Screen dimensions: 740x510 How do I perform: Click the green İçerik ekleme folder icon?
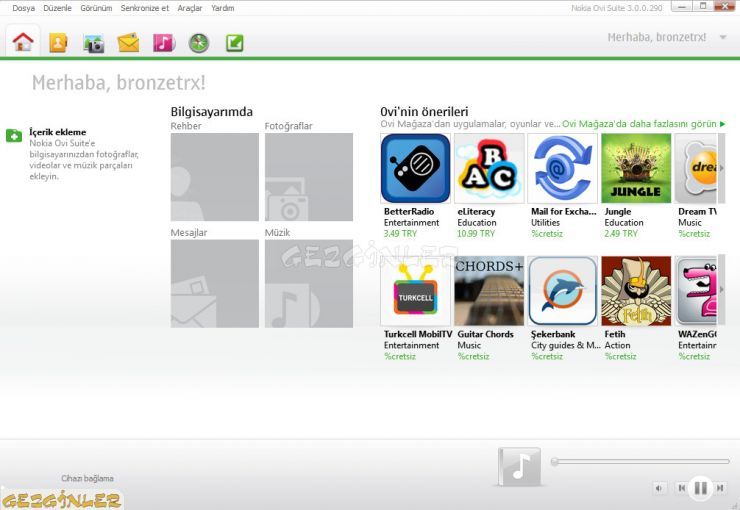click(x=14, y=136)
